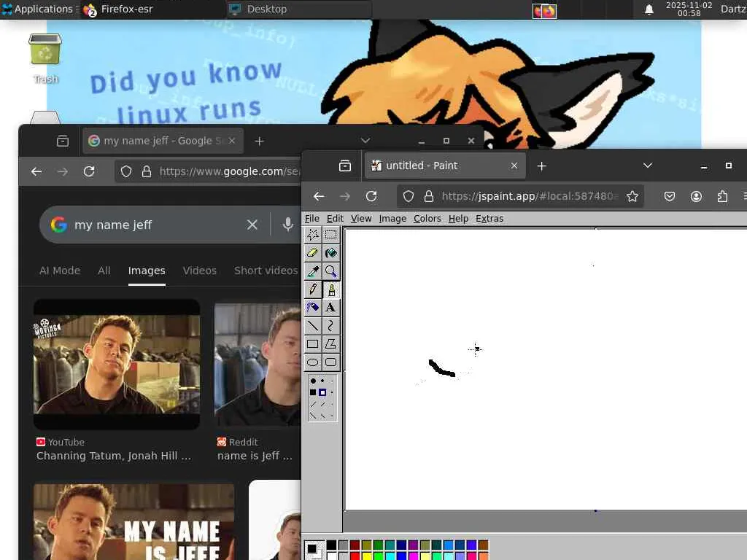Open the Help menu in Paint
Viewport: 747px width, 560px height.
458,219
